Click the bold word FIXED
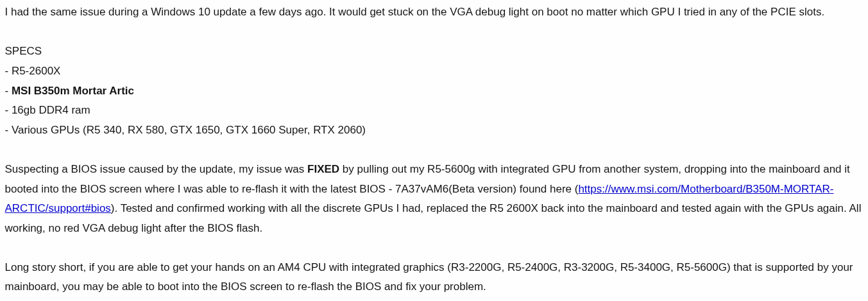Screen dimensions: 868x301 pyautogui.click(x=323, y=169)
